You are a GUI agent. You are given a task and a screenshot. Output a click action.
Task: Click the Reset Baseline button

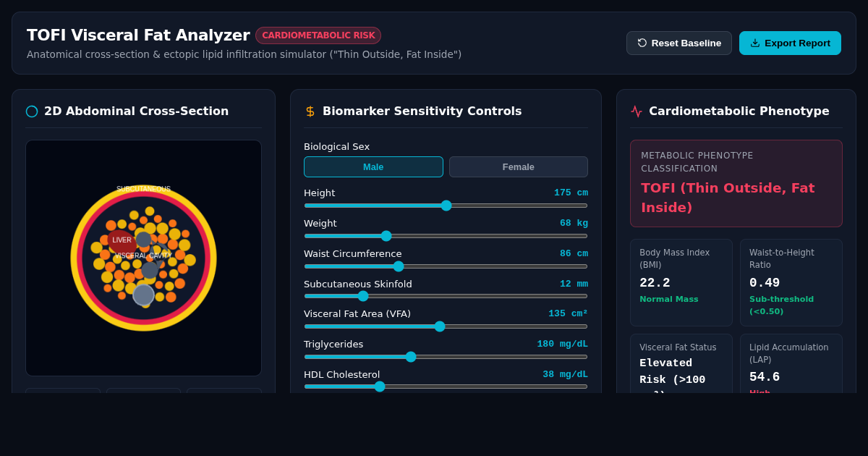[x=679, y=43]
